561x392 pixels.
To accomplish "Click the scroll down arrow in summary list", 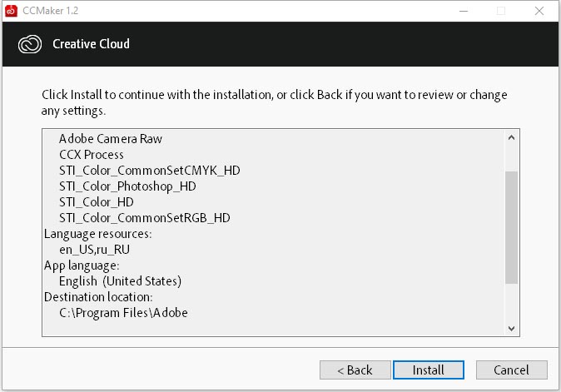I will pyautogui.click(x=511, y=329).
